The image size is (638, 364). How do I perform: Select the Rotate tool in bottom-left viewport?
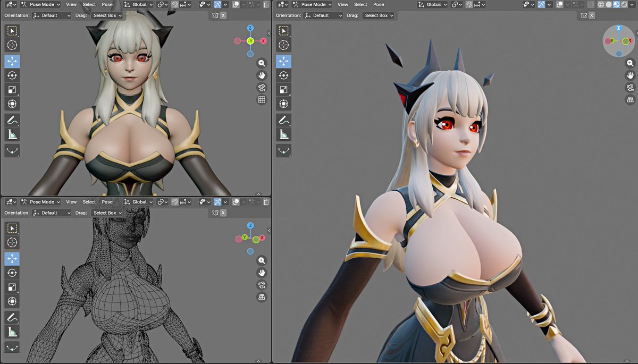click(x=12, y=273)
